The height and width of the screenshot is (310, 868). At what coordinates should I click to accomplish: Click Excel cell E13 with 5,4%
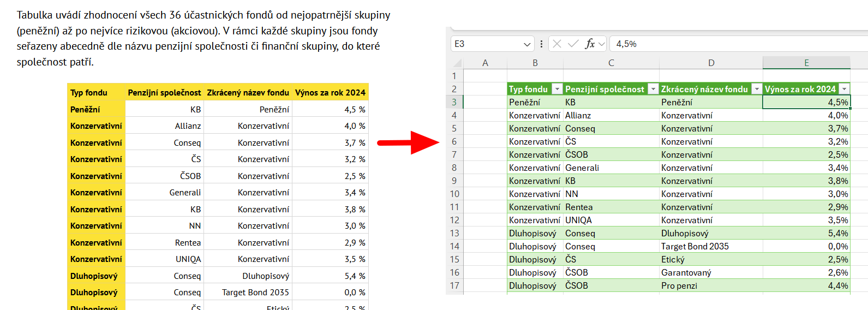806,233
